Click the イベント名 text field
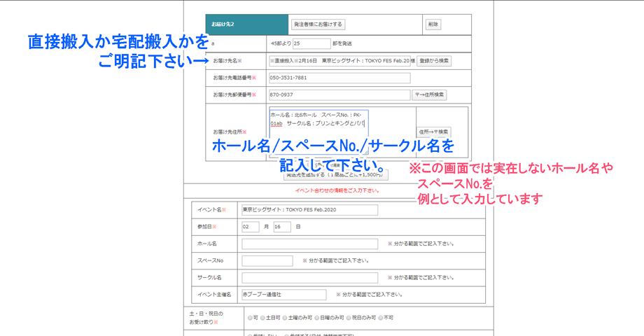The height and width of the screenshot is (336, 644). pyautogui.click(x=309, y=210)
